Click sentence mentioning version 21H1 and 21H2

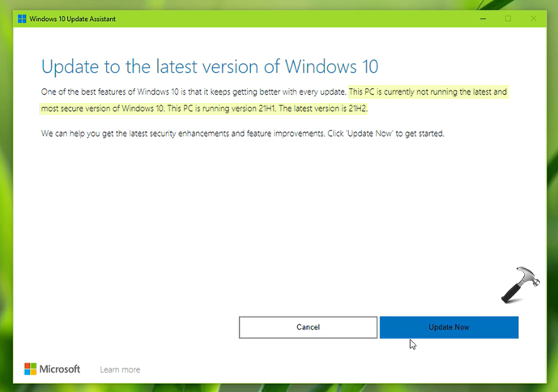[267, 109]
